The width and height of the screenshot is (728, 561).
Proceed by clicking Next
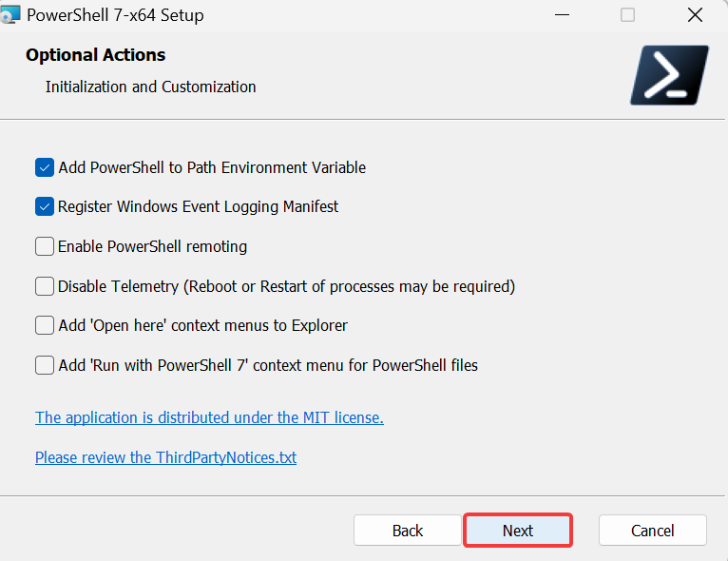(518, 531)
